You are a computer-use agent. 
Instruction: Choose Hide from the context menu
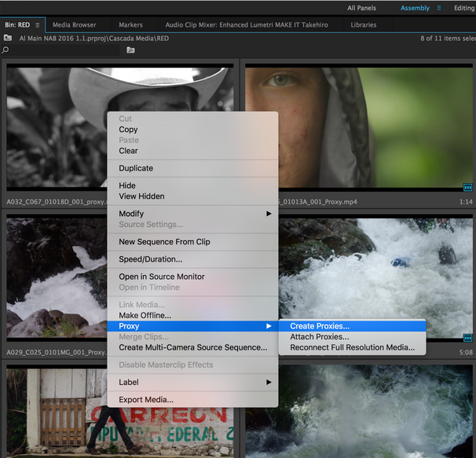[192, 185]
